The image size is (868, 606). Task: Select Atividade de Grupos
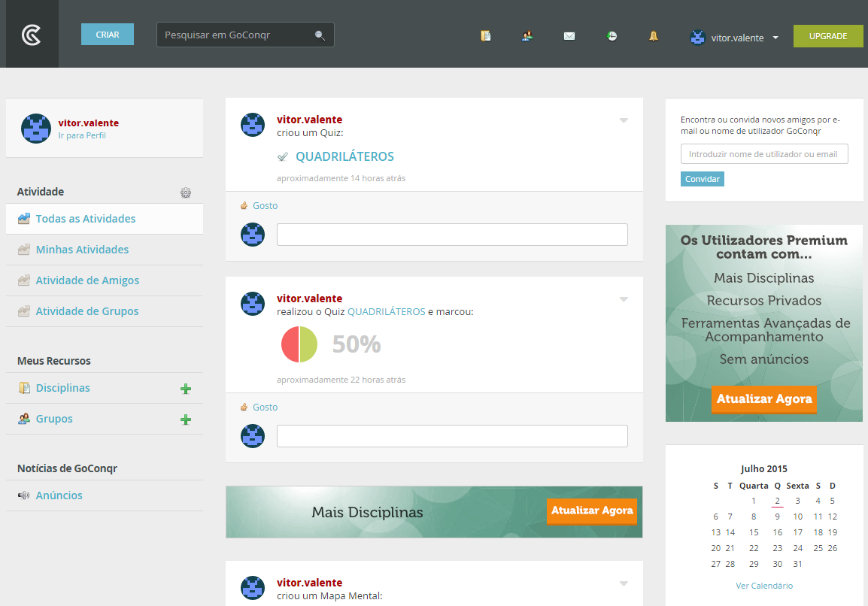click(104, 311)
